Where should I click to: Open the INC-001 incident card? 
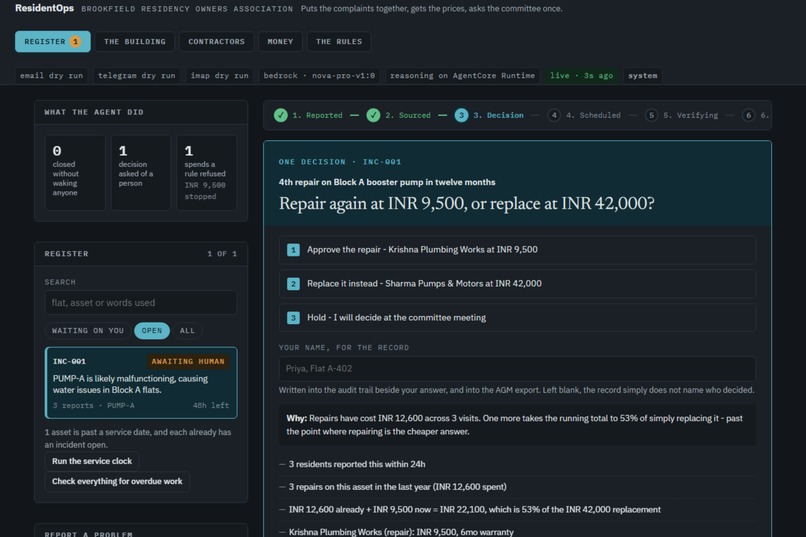(141, 383)
